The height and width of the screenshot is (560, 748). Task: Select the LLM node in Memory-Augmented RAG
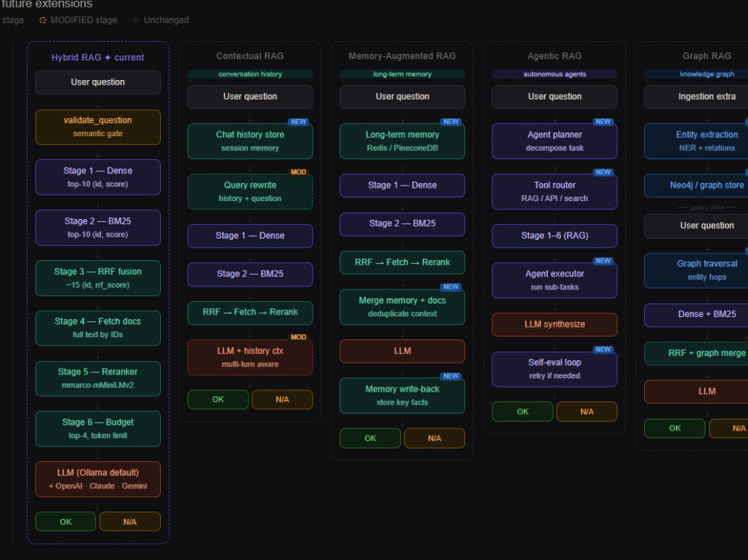[402, 351]
